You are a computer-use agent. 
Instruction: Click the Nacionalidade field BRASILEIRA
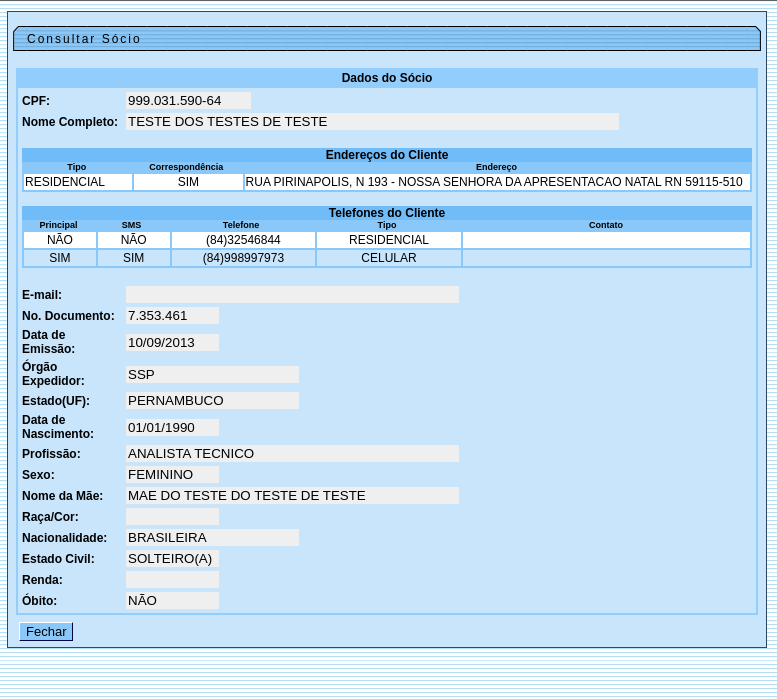click(212, 538)
